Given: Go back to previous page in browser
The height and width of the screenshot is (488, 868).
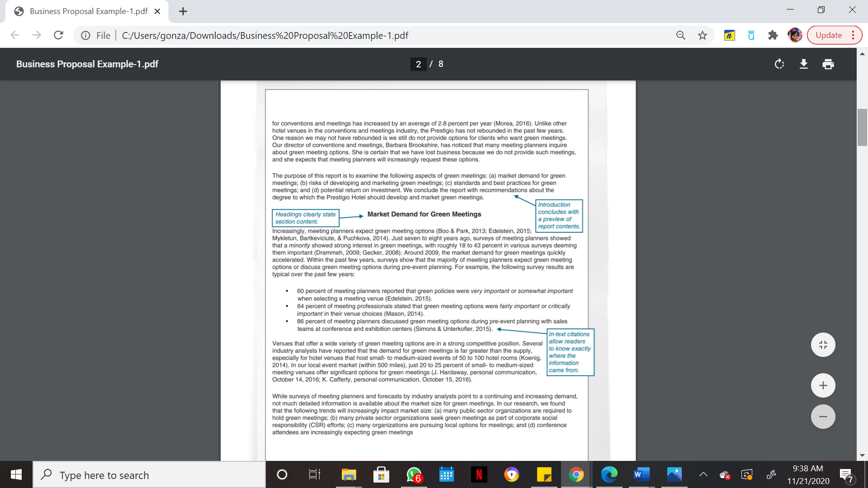Looking at the screenshot, I should [x=15, y=35].
